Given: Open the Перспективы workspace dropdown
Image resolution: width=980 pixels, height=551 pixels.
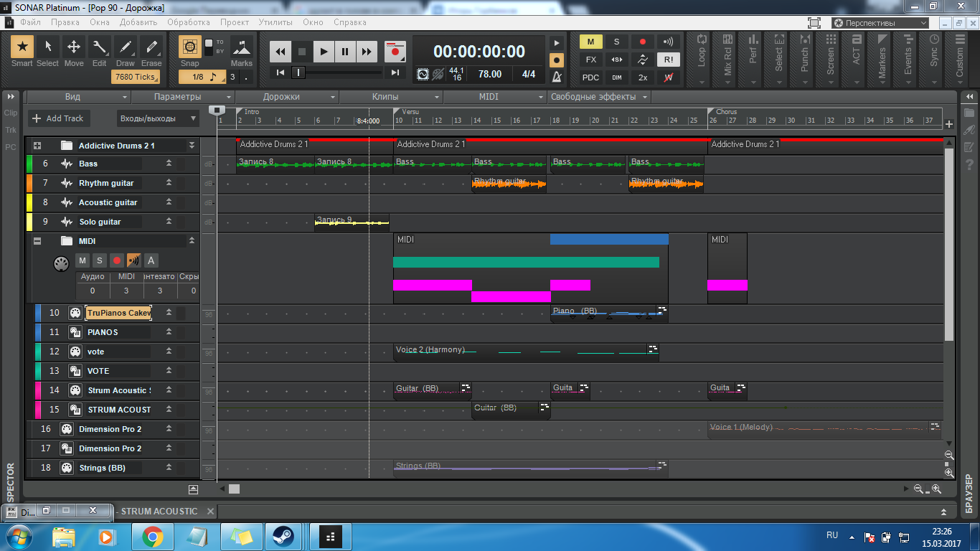Looking at the screenshot, I should (880, 23).
